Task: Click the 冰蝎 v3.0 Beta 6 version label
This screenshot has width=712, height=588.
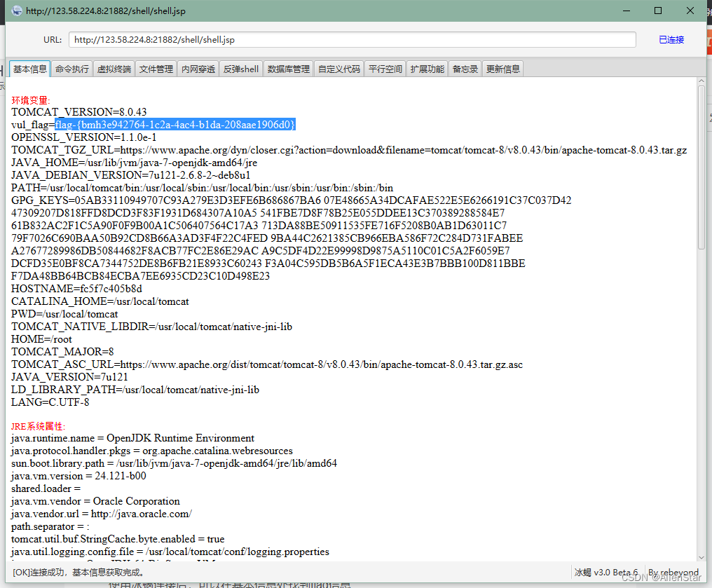Action: [606, 572]
